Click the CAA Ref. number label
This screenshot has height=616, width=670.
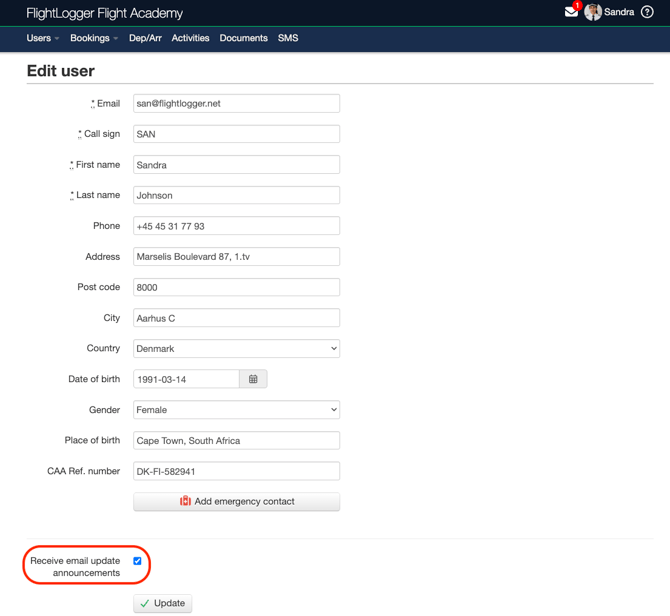[x=84, y=471]
